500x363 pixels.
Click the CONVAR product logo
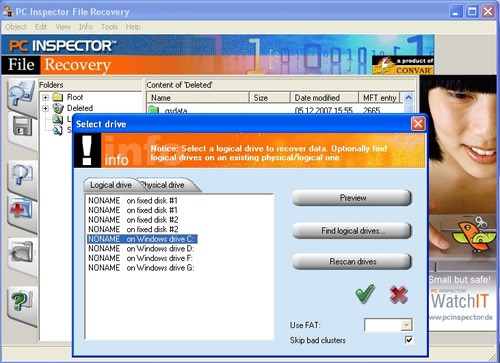(403, 65)
